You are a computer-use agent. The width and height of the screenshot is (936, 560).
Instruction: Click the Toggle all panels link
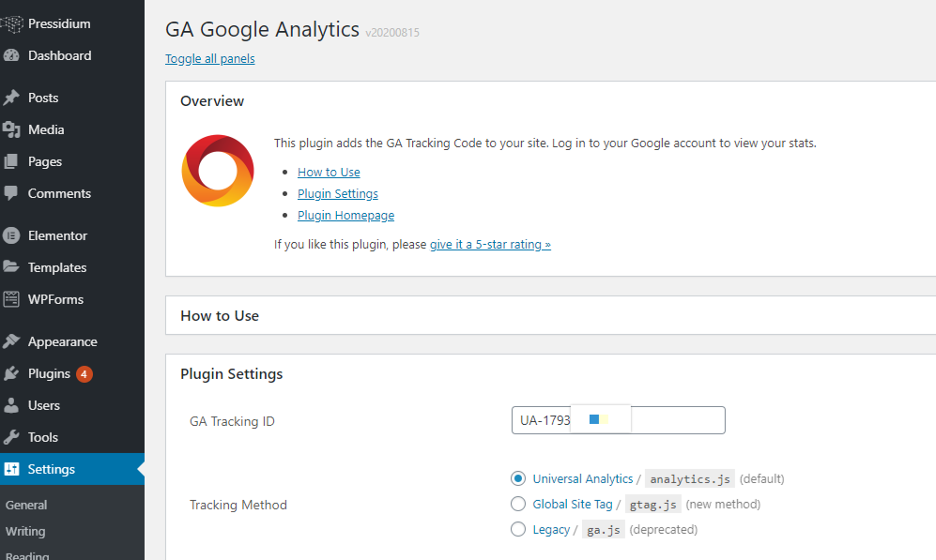point(210,59)
